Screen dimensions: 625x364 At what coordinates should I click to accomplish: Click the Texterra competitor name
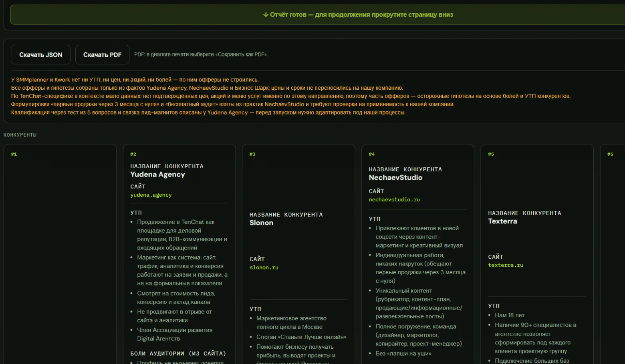click(502, 221)
